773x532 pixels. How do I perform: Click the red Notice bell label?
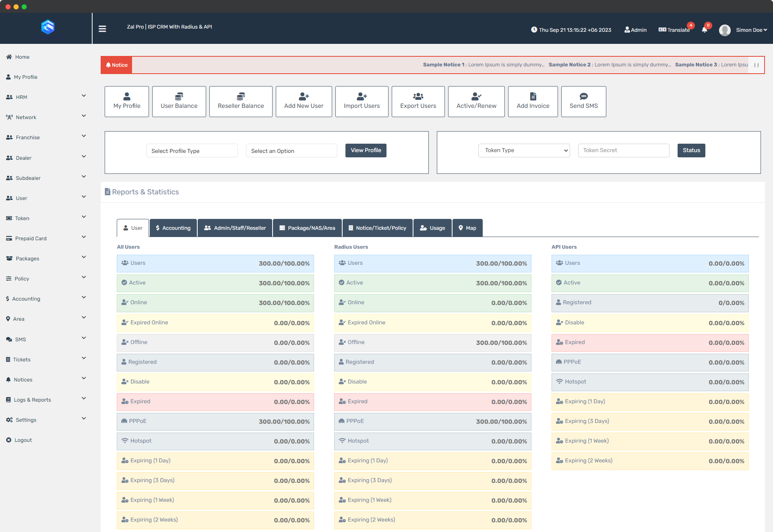(x=116, y=65)
